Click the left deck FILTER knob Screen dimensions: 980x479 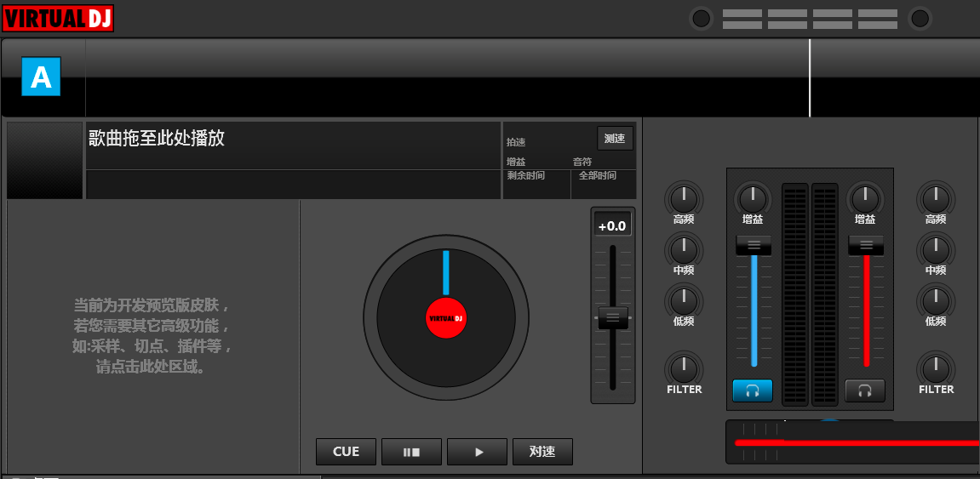click(684, 369)
